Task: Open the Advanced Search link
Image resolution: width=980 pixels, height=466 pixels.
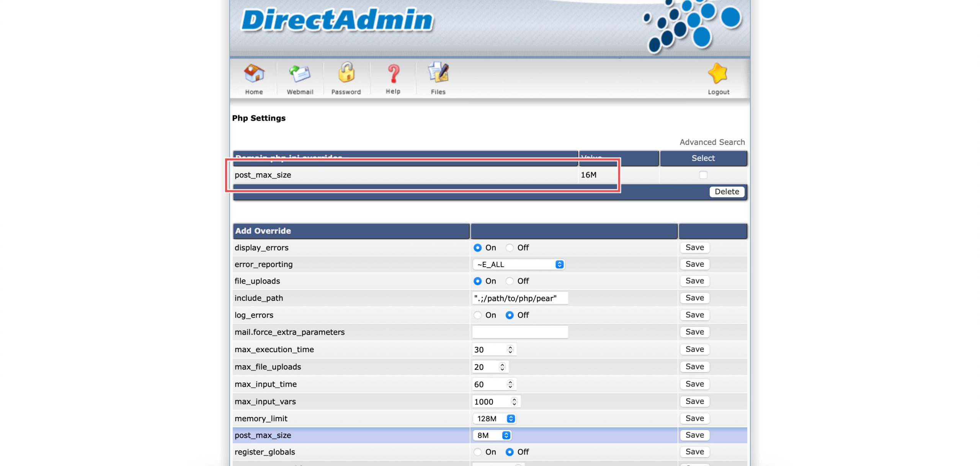Action: click(712, 142)
